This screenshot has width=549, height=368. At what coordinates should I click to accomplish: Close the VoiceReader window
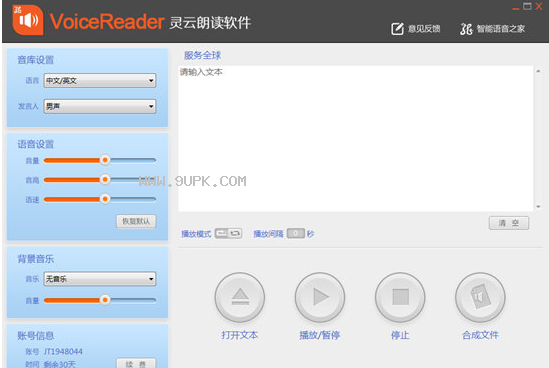pos(538,6)
